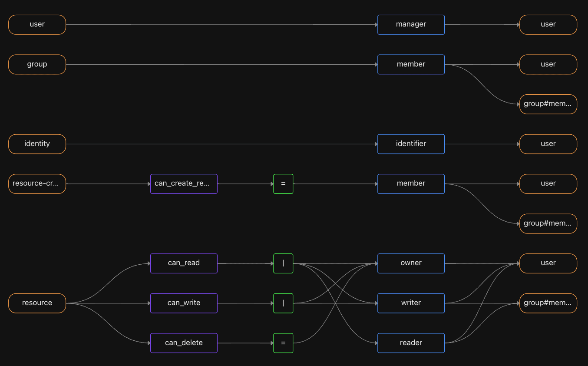Select the resource-cr... type node

point(37,183)
